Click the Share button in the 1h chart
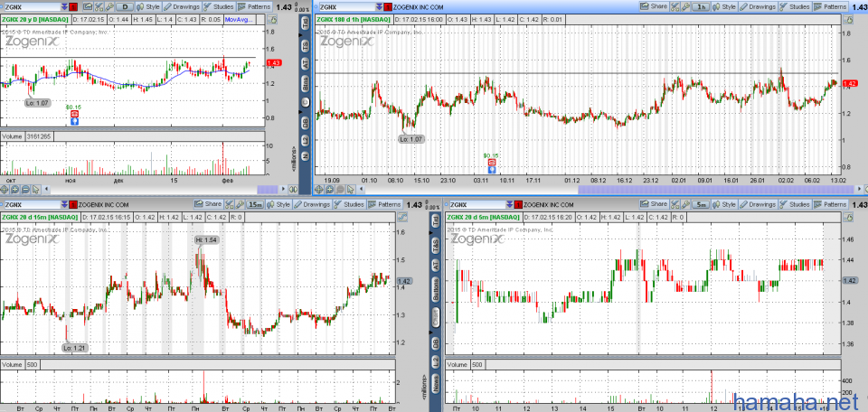 click(x=654, y=6)
